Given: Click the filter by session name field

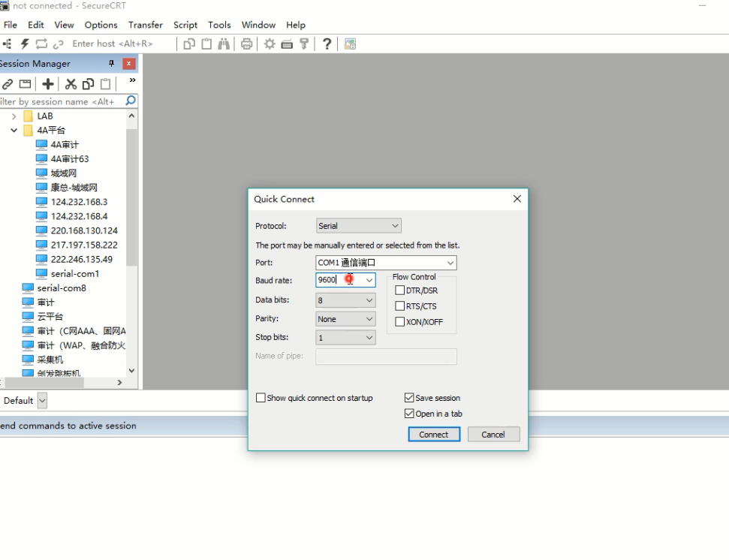Looking at the screenshot, I should pyautogui.click(x=62, y=101).
